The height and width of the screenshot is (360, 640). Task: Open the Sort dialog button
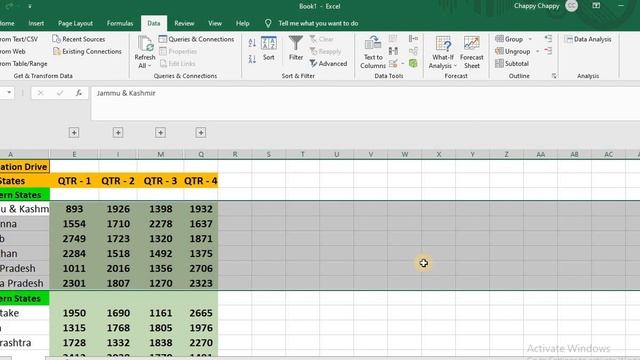tap(269, 49)
